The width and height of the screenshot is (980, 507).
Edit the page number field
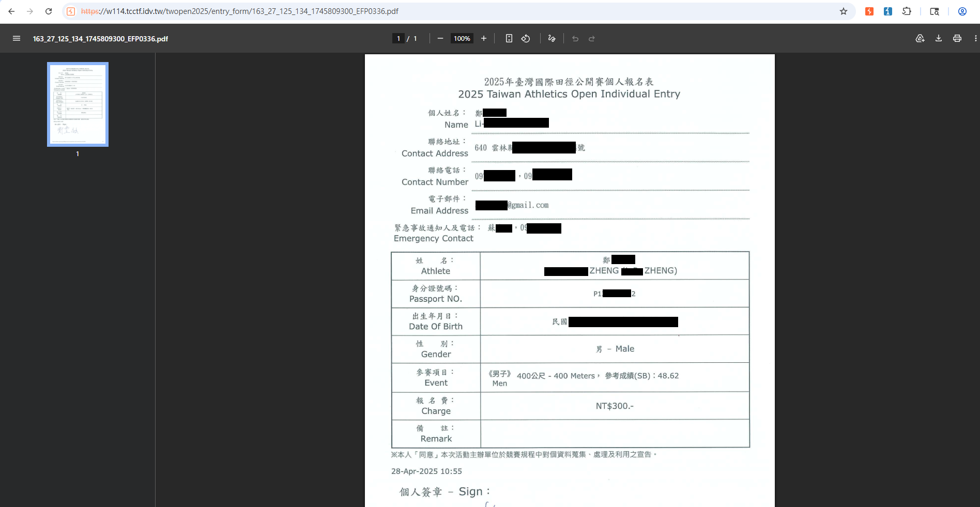(399, 38)
